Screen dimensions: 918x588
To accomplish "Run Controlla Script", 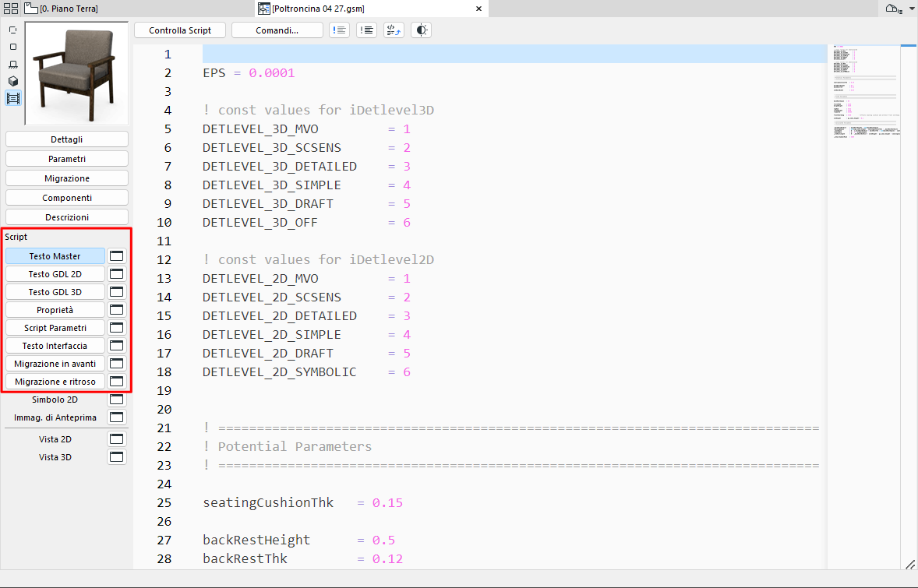I will (x=179, y=30).
